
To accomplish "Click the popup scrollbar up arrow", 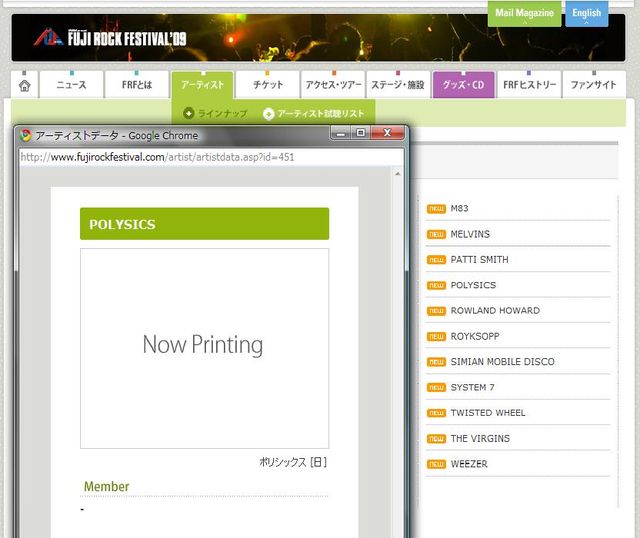I will [x=399, y=173].
